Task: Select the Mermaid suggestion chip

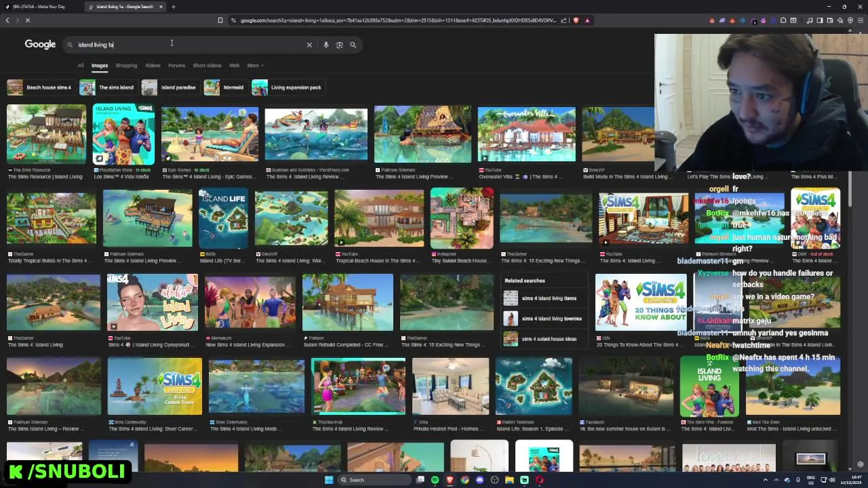Action: 224,87
